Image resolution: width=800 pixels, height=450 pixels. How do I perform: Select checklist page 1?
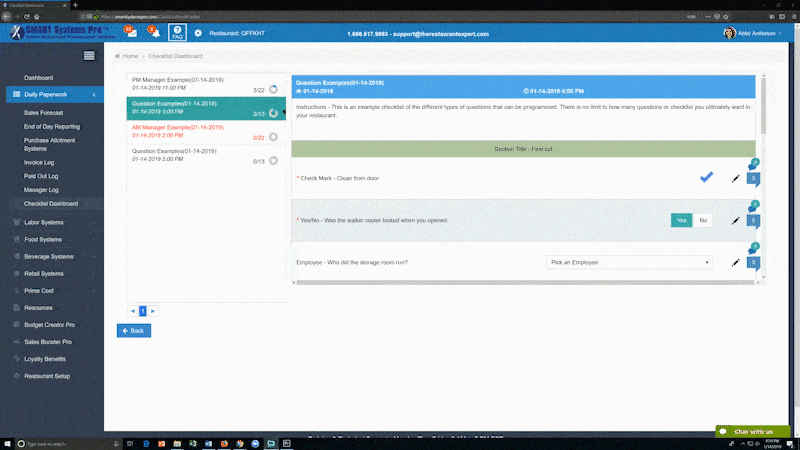[143, 311]
